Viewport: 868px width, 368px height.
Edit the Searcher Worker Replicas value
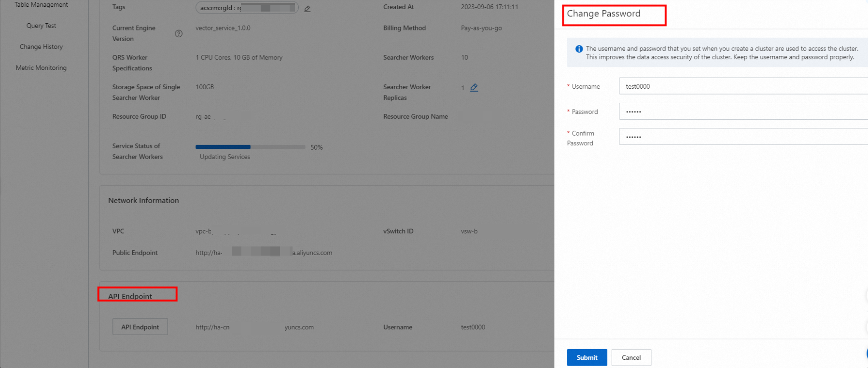click(x=474, y=87)
